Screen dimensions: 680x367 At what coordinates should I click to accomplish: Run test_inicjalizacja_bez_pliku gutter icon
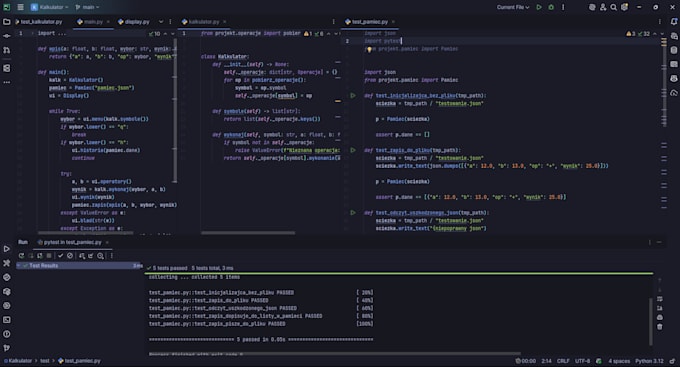point(353,95)
